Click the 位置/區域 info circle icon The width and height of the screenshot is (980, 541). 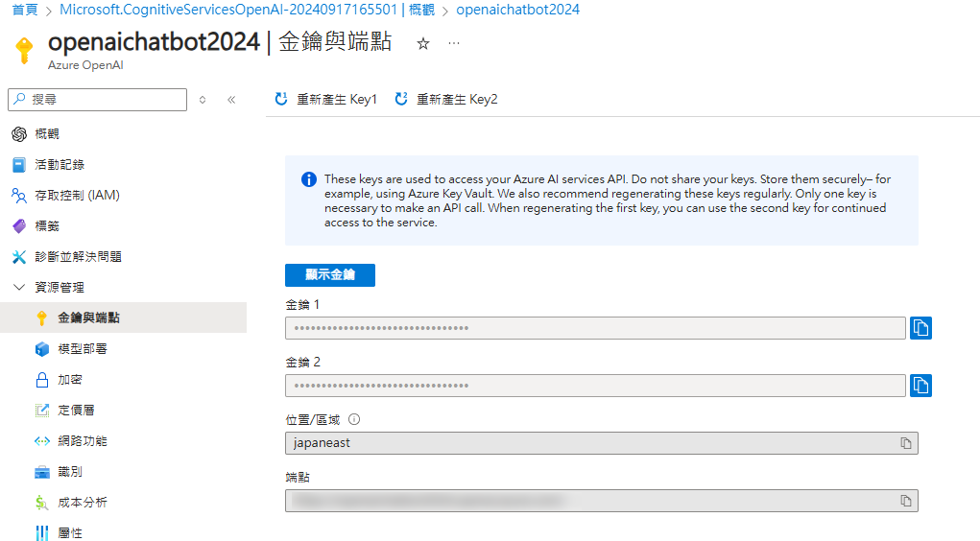(x=354, y=419)
